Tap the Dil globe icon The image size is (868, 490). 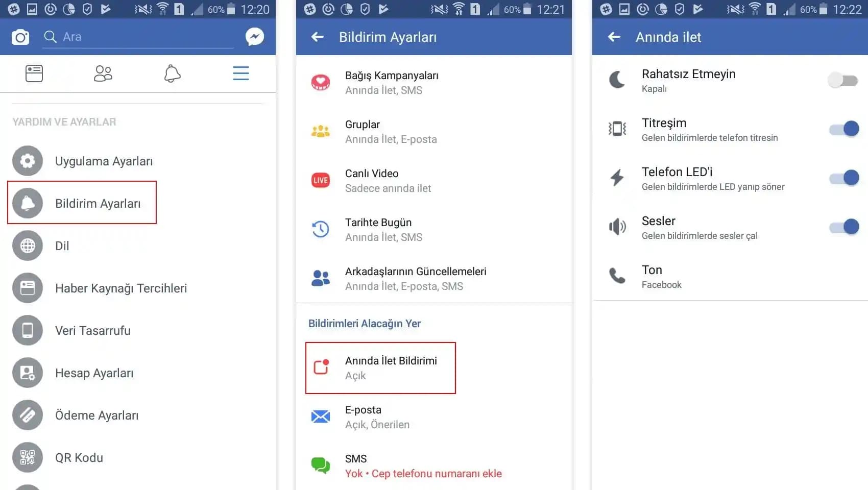pyautogui.click(x=27, y=246)
